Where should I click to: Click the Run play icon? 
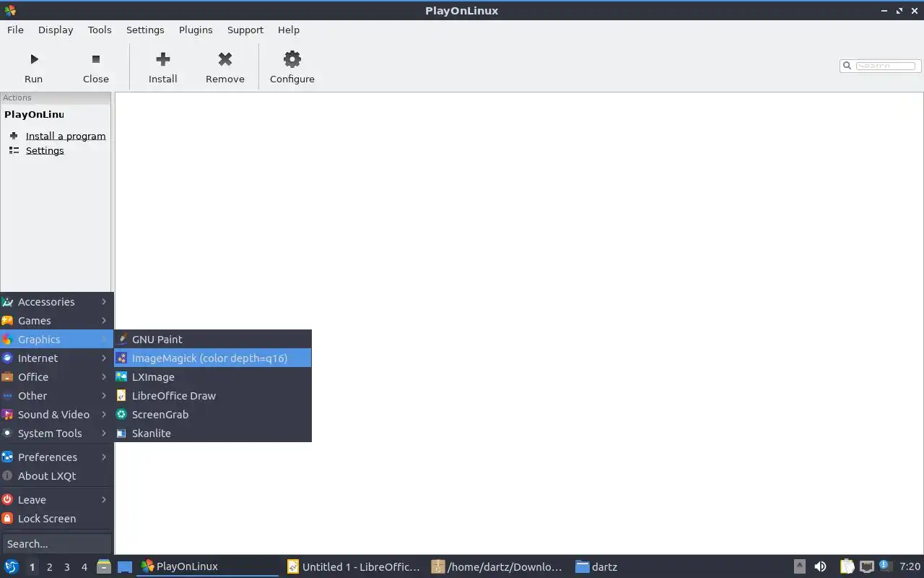[x=34, y=59]
